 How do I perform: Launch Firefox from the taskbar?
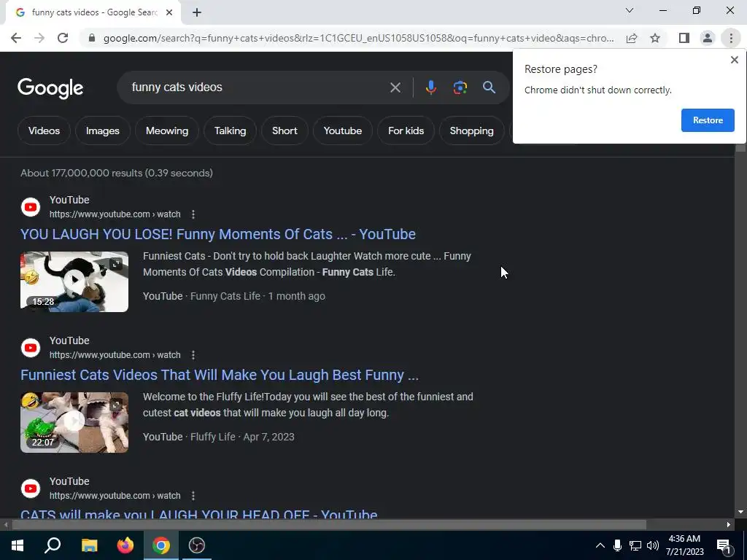(x=125, y=545)
